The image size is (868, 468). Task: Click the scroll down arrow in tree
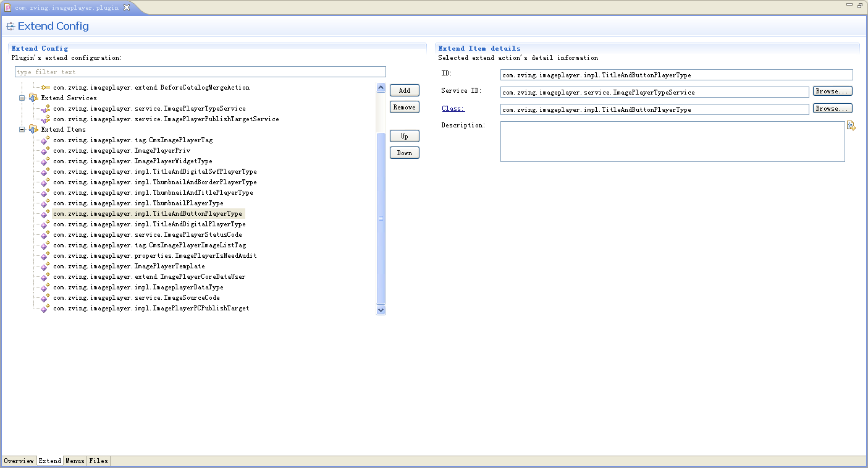coord(381,310)
